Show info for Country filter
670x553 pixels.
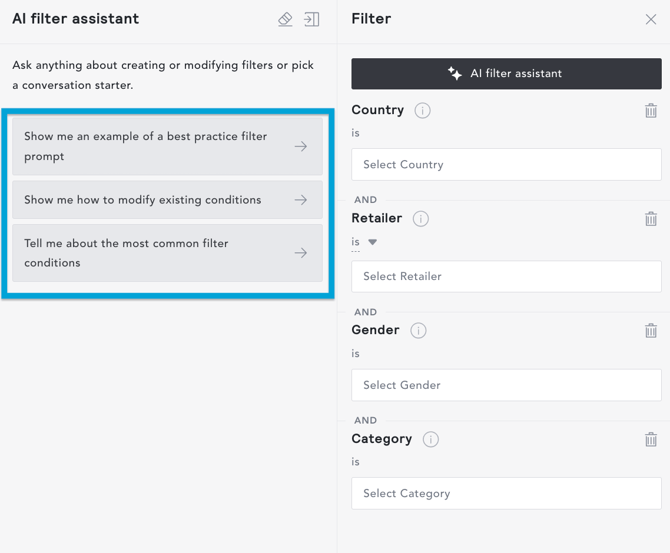coord(422,111)
